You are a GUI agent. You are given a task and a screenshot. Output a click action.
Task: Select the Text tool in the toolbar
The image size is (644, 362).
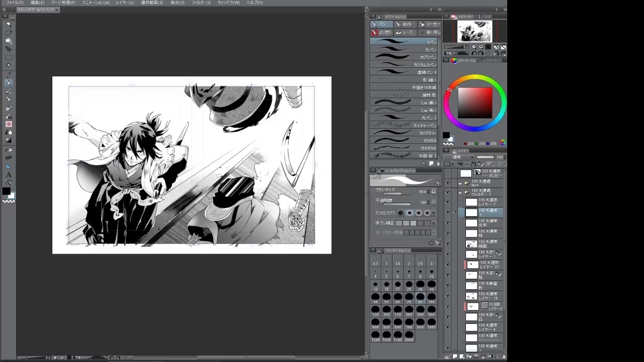(9, 174)
